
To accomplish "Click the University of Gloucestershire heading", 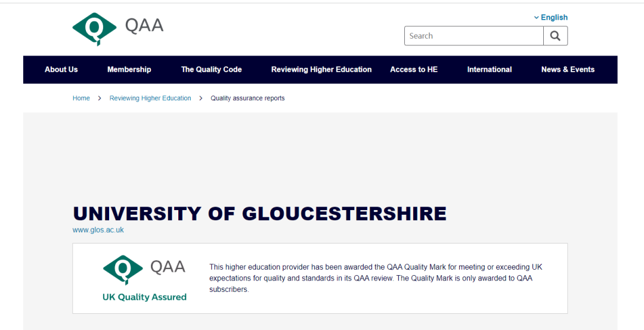I will coord(259,213).
